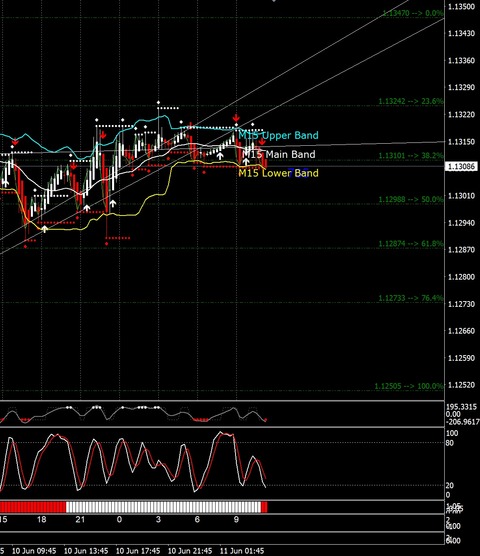Click hour label 3 on the histogram axis

[x=158, y=520]
